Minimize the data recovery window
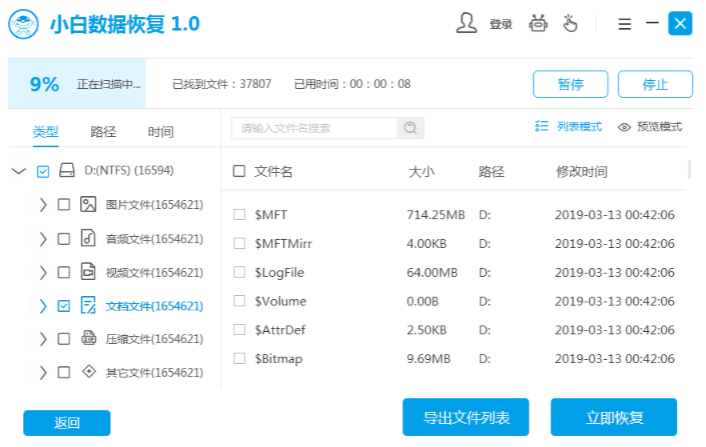 (x=652, y=23)
